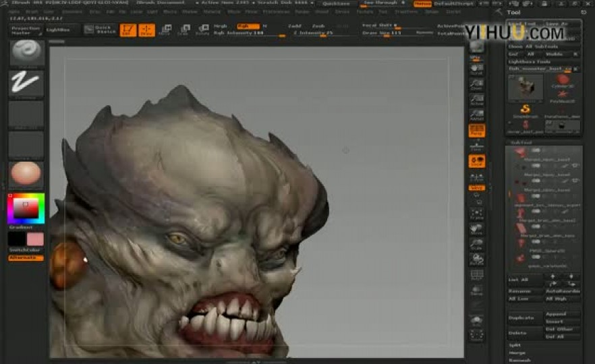Click the BPR render icon
Viewport: 595px width, 364px height.
476,47
